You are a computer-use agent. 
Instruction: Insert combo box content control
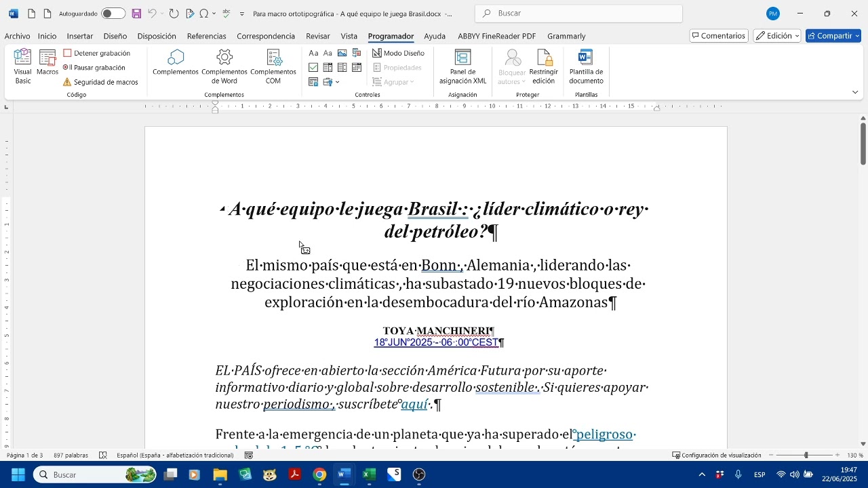pos(328,68)
